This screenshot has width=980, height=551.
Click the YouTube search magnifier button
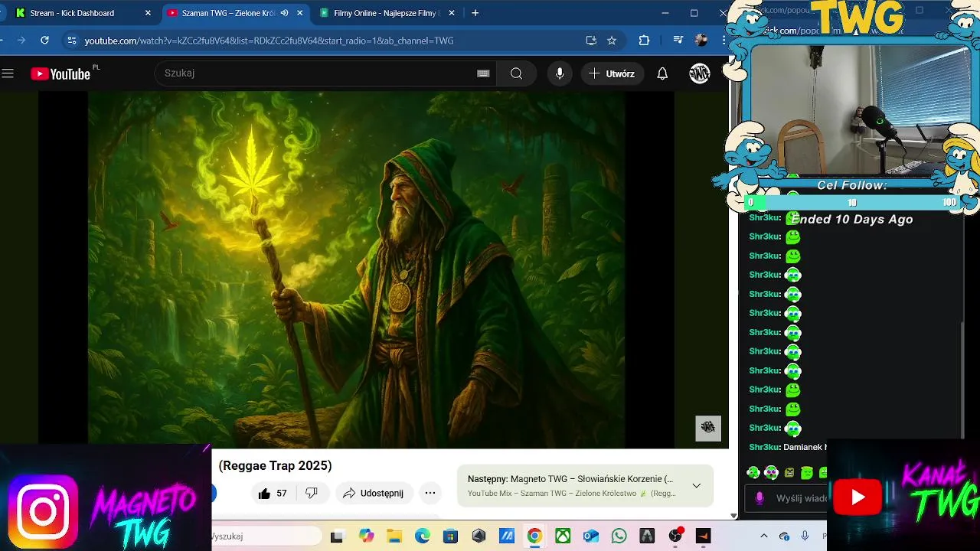click(x=517, y=73)
